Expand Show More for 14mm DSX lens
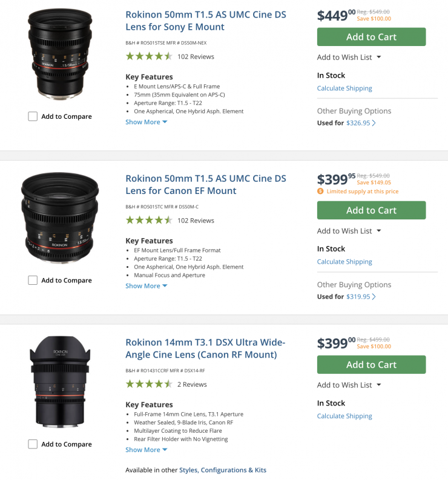This screenshot has width=448, height=480. pyautogui.click(x=146, y=450)
